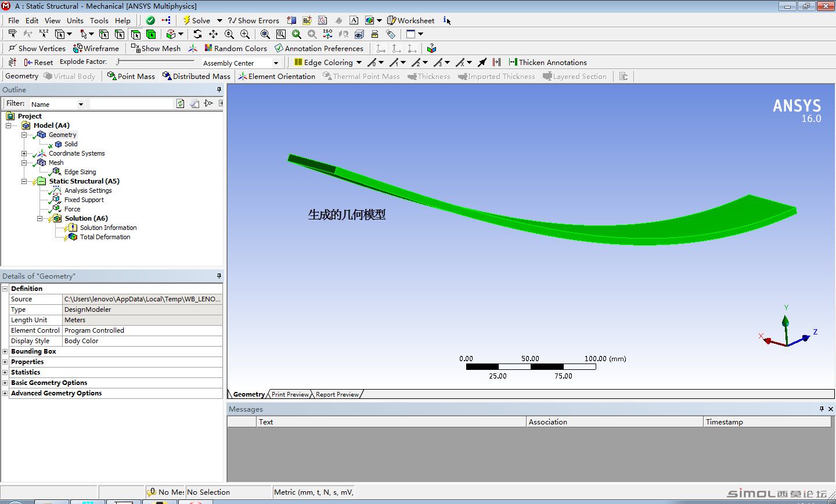The height and width of the screenshot is (504, 836).
Task: Click the outline filter text field
Action: click(x=132, y=104)
